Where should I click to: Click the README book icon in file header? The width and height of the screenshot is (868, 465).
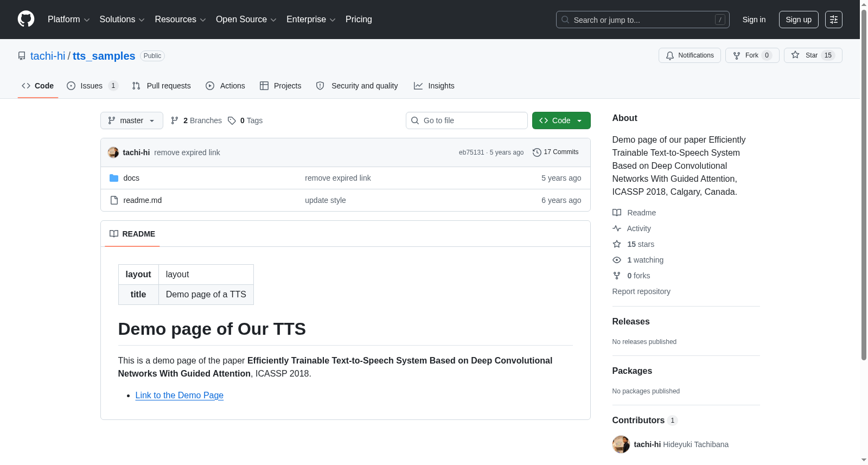(x=114, y=234)
